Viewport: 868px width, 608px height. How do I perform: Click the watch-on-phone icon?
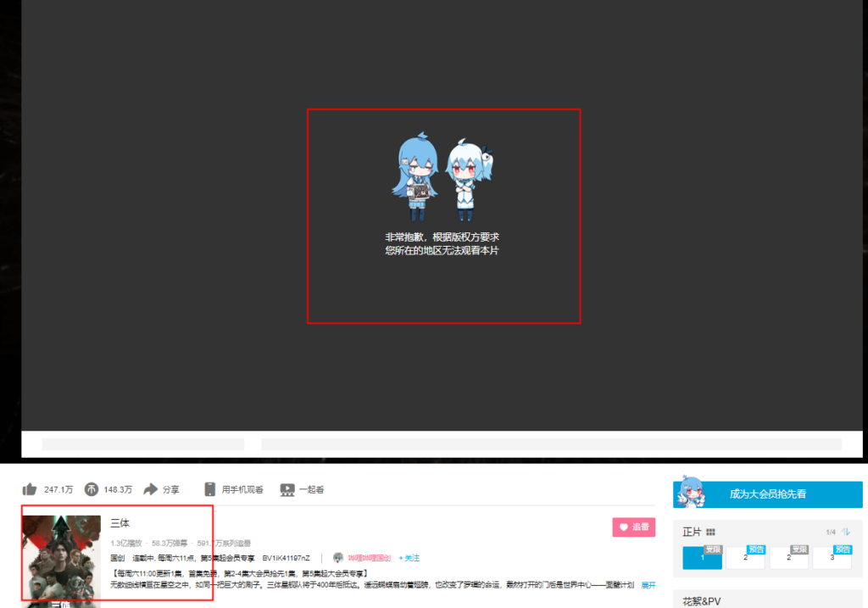pos(210,489)
